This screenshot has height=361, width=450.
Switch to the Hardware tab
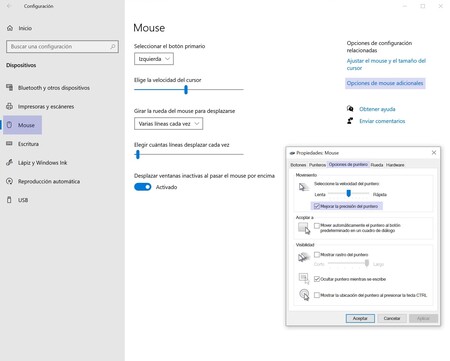[395, 165]
